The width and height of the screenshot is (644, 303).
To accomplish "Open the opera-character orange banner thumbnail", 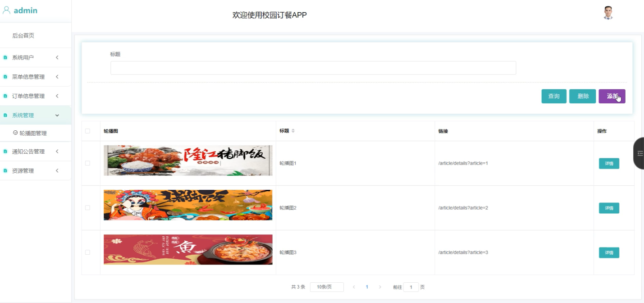I will tap(188, 205).
